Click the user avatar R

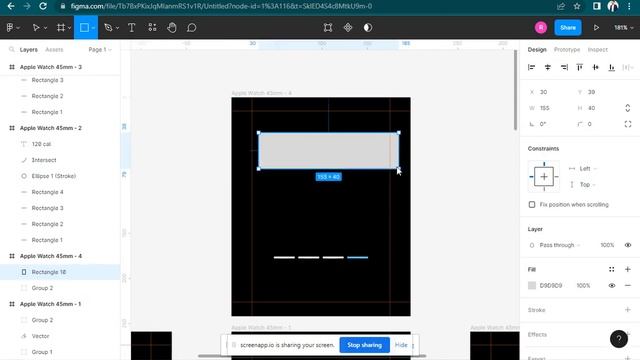(x=541, y=27)
